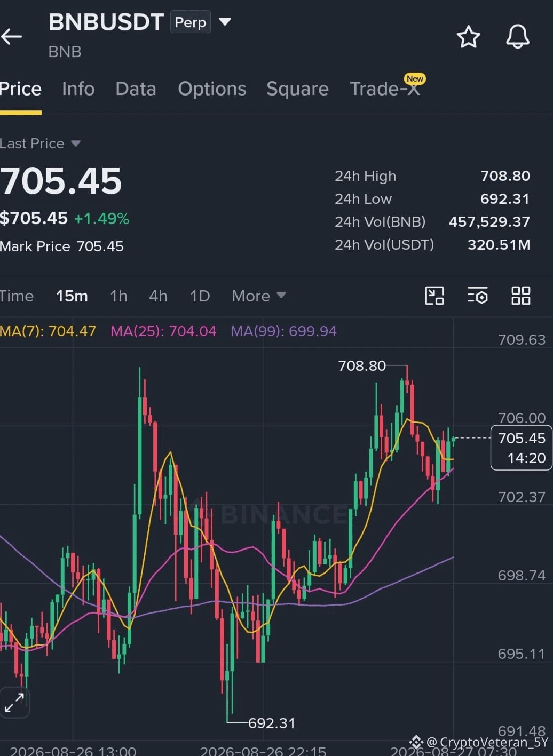Image resolution: width=553 pixels, height=756 pixels.
Task: Select the 4h interval
Action: pos(158,296)
